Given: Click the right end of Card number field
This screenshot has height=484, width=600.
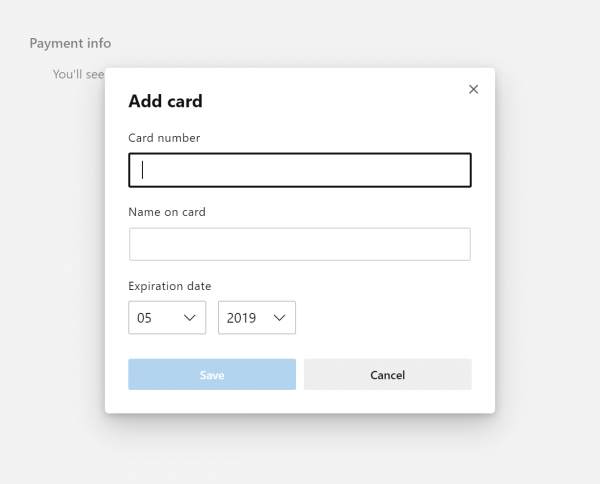Looking at the screenshot, I should (455, 170).
